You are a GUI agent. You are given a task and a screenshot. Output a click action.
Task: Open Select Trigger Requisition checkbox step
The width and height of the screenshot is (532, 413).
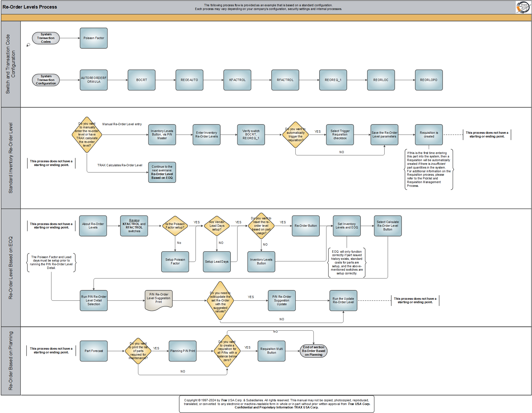(x=340, y=135)
